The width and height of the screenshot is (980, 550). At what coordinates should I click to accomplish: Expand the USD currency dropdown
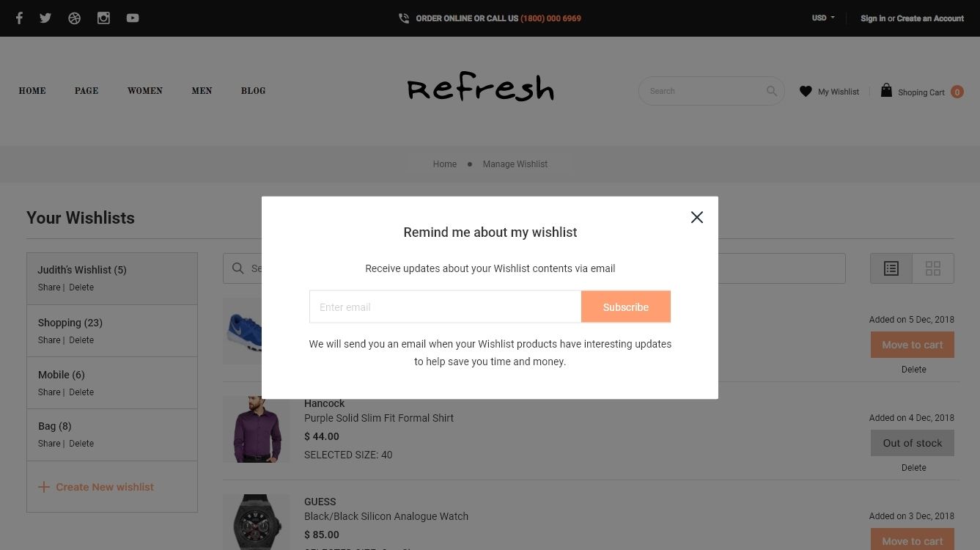point(823,18)
